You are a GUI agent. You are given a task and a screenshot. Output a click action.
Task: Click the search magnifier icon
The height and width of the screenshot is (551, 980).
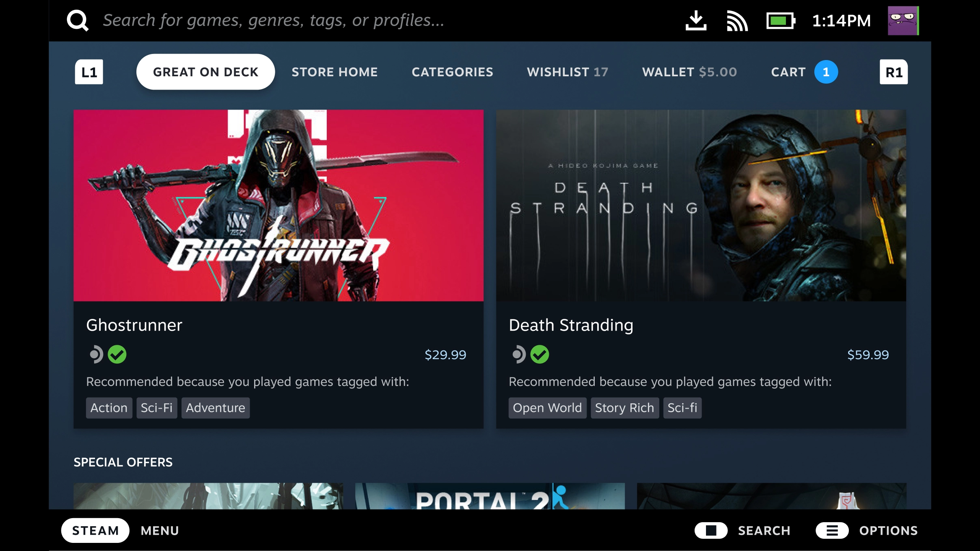78,21
